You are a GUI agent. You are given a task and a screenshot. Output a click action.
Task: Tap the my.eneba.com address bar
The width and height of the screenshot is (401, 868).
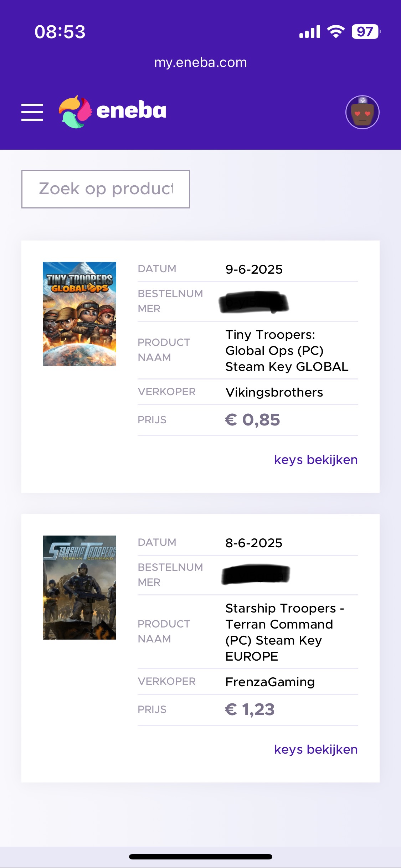point(200,63)
